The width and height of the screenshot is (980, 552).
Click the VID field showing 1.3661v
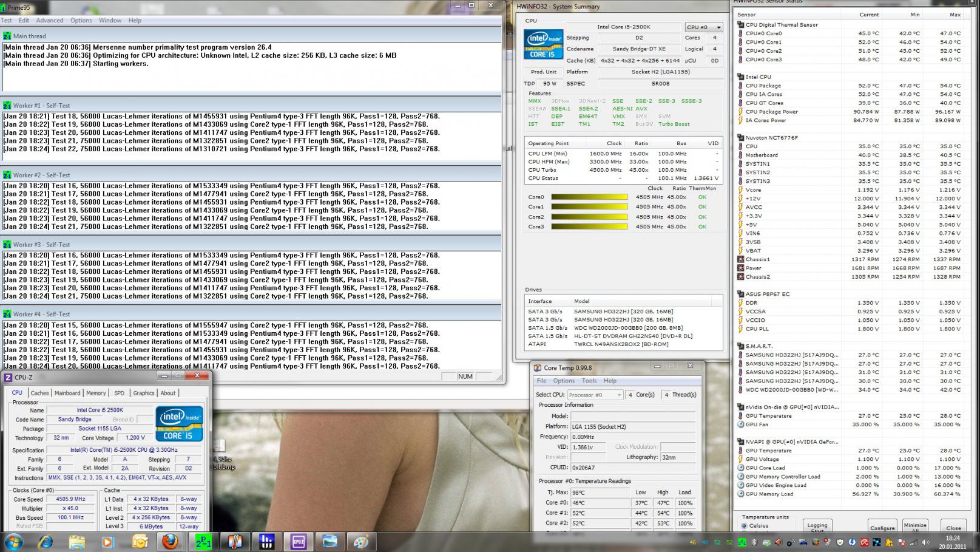coord(589,447)
